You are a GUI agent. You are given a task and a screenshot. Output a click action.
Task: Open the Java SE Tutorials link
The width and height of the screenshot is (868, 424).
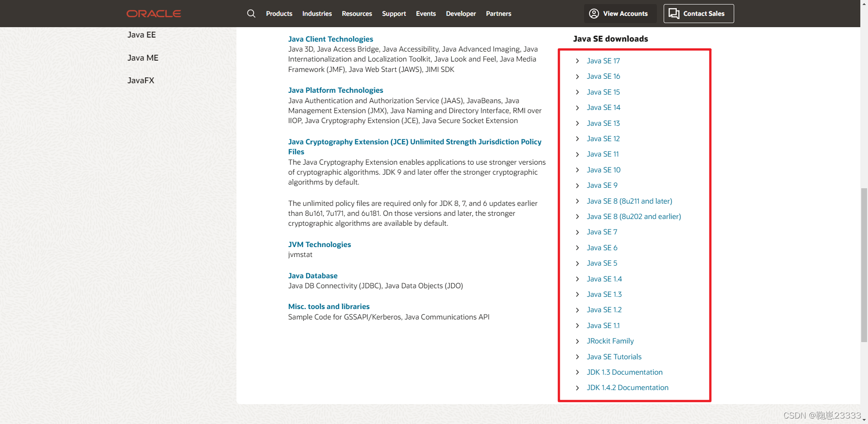point(614,357)
